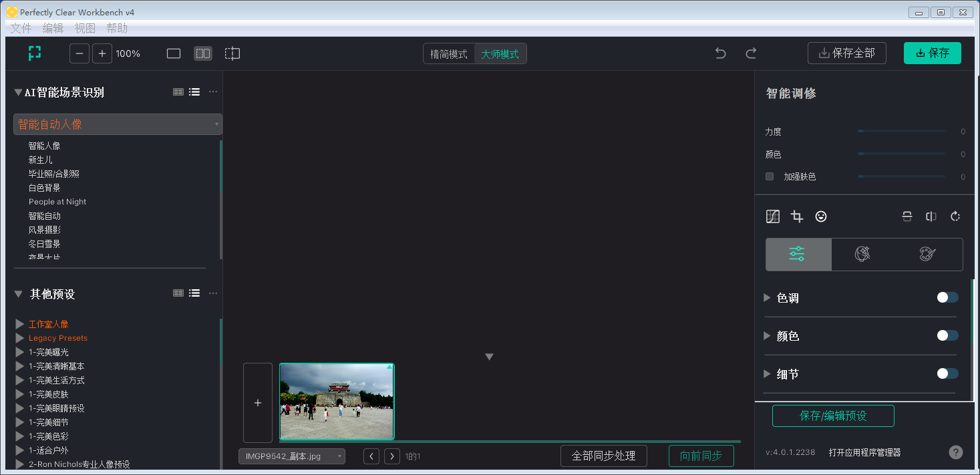980x475 pixels.
Task: Expand the 色调 adjustment section
Action: (767, 297)
